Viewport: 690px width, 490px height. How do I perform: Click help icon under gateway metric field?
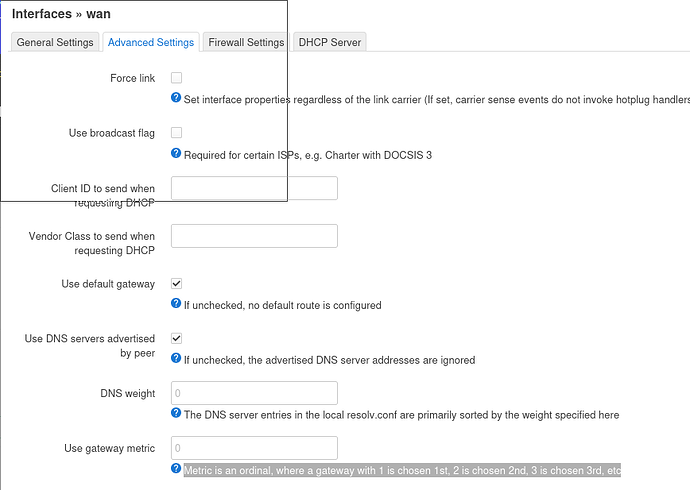click(176, 468)
